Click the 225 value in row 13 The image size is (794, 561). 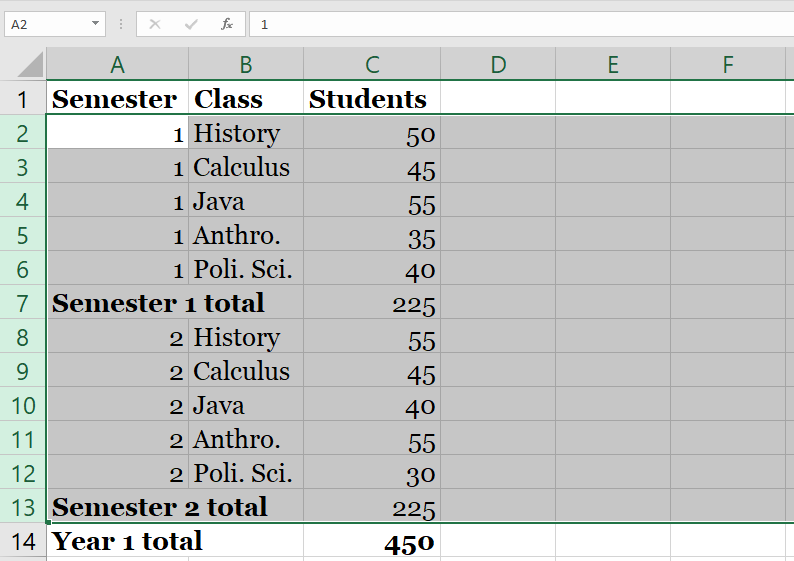click(x=372, y=507)
